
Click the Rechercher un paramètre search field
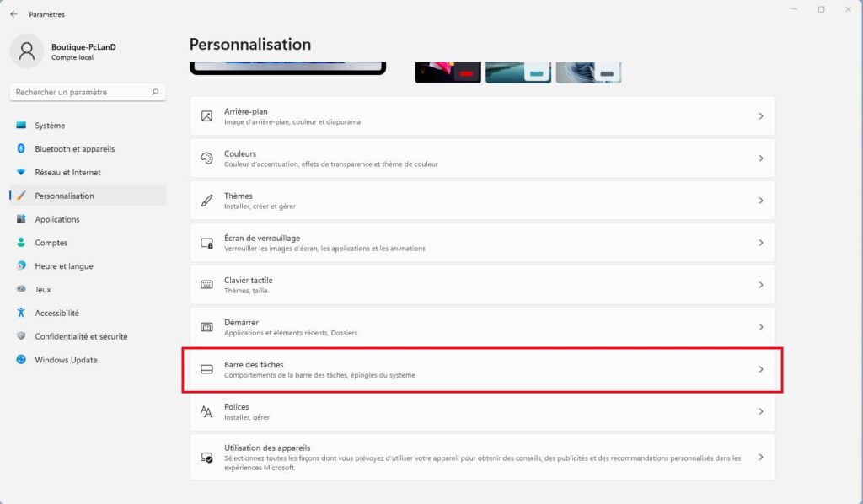[80, 92]
